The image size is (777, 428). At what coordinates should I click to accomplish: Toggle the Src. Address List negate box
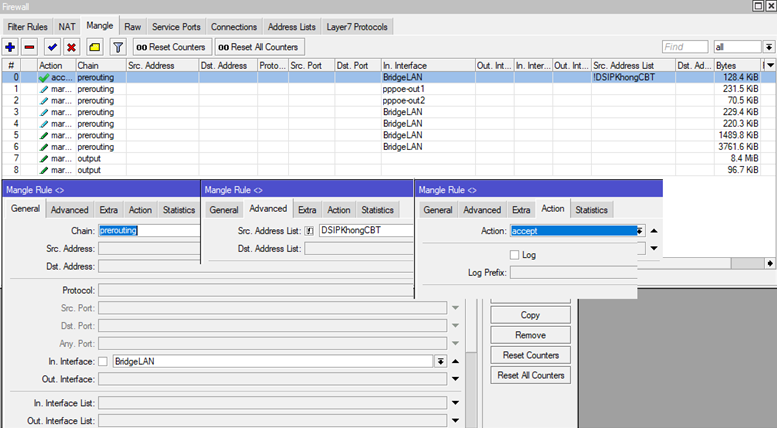[309, 230]
